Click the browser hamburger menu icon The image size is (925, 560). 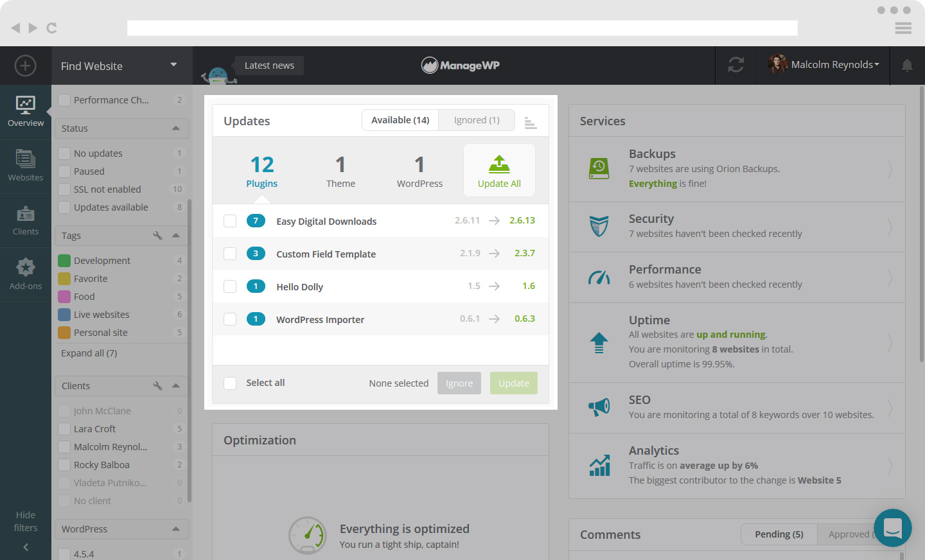coord(903,28)
